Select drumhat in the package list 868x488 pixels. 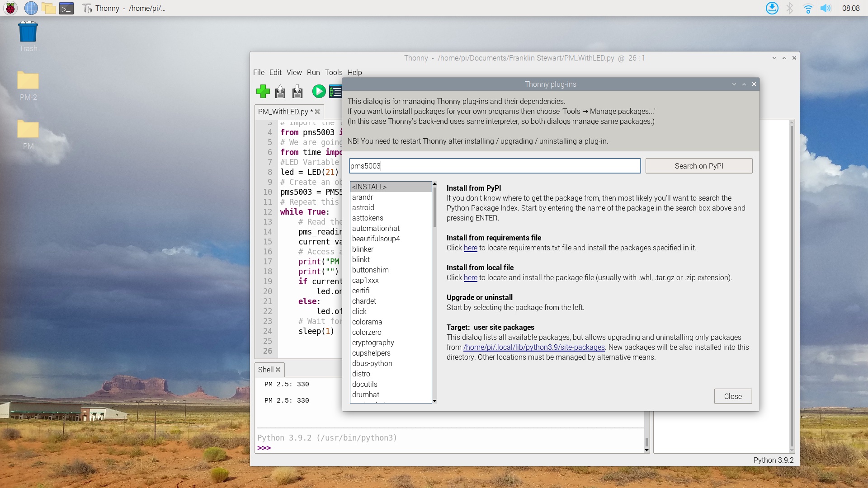391,394
